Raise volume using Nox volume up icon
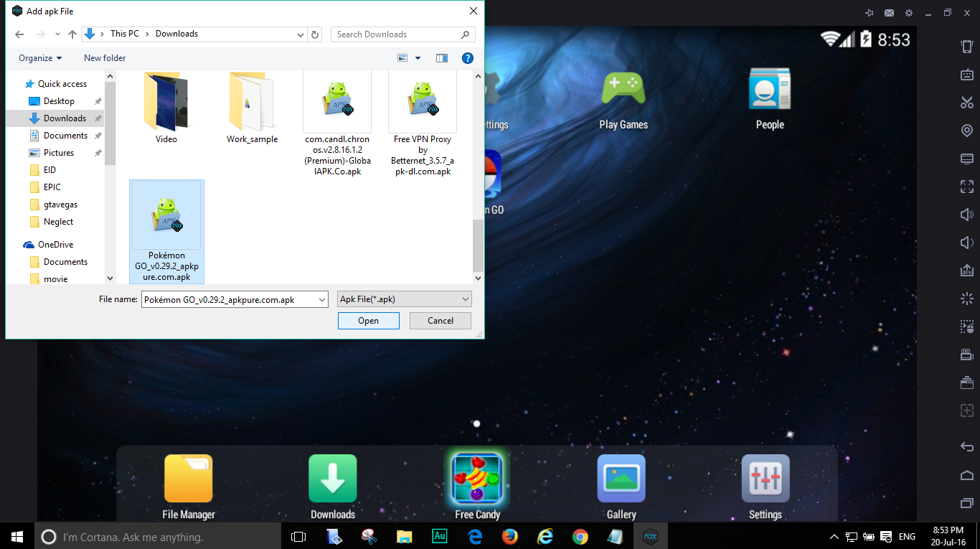This screenshot has width=980, height=549. (966, 215)
